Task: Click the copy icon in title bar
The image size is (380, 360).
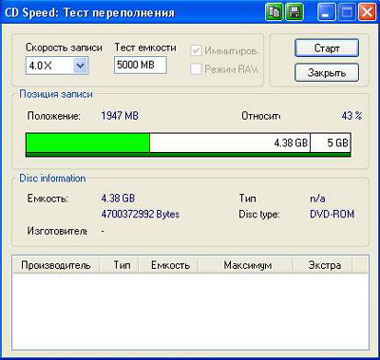Action: coord(274,13)
